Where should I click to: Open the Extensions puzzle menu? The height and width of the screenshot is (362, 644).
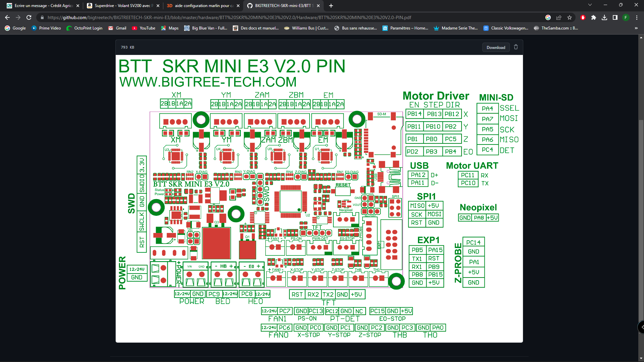594,17
